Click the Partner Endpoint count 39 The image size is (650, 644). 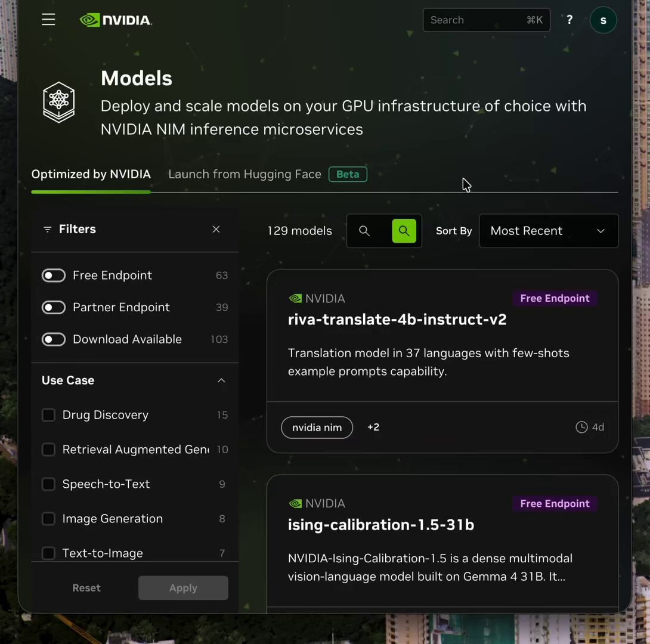[x=222, y=307]
